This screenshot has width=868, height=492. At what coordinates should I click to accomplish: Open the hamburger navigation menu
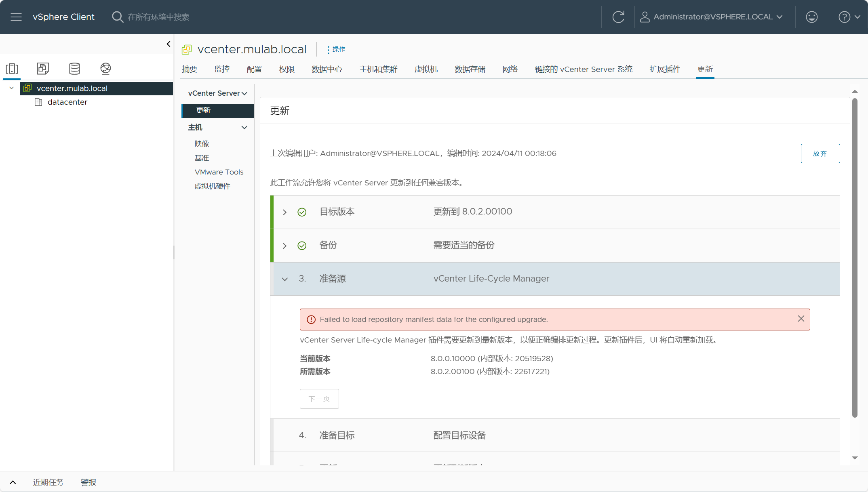pos(16,17)
